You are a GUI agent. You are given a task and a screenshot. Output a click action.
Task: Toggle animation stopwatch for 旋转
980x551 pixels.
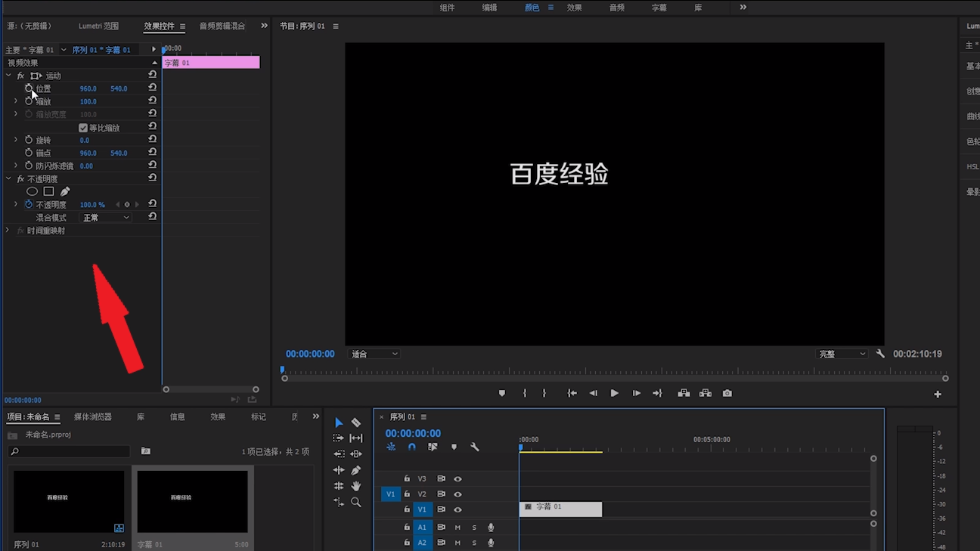[x=29, y=140]
